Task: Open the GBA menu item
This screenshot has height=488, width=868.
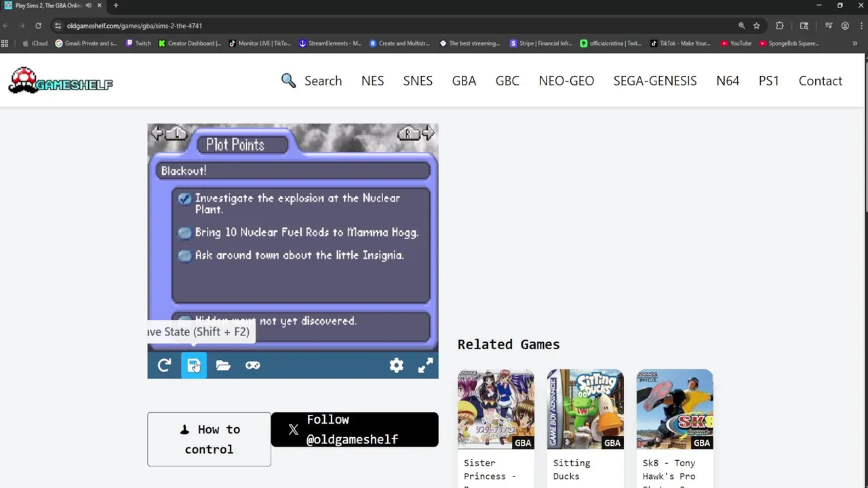Action: tap(464, 81)
